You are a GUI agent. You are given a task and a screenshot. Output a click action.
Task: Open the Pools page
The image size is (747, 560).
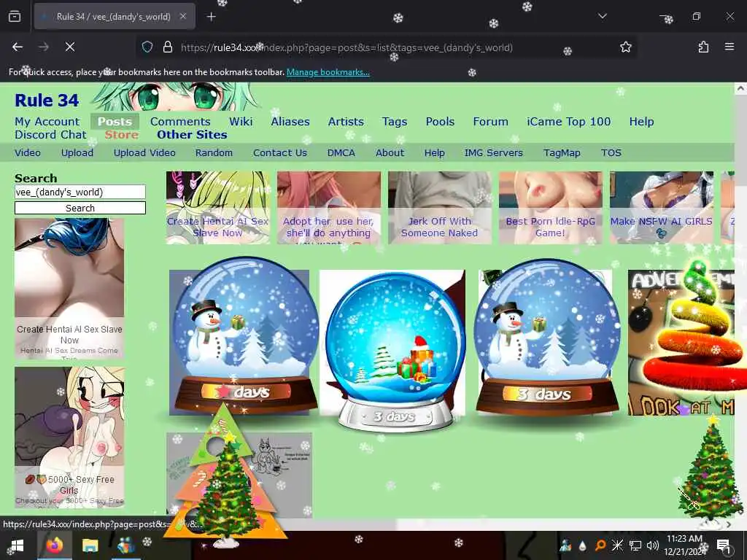tap(440, 122)
